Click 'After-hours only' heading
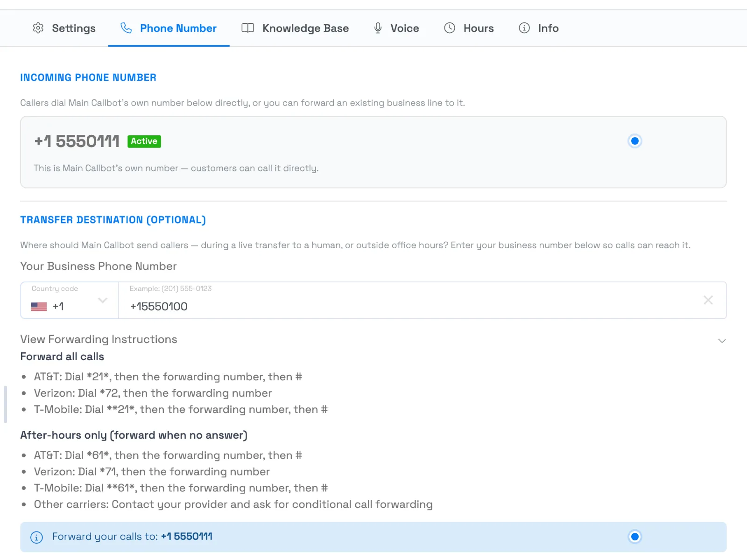The height and width of the screenshot is (560, 747). (134, 435)
